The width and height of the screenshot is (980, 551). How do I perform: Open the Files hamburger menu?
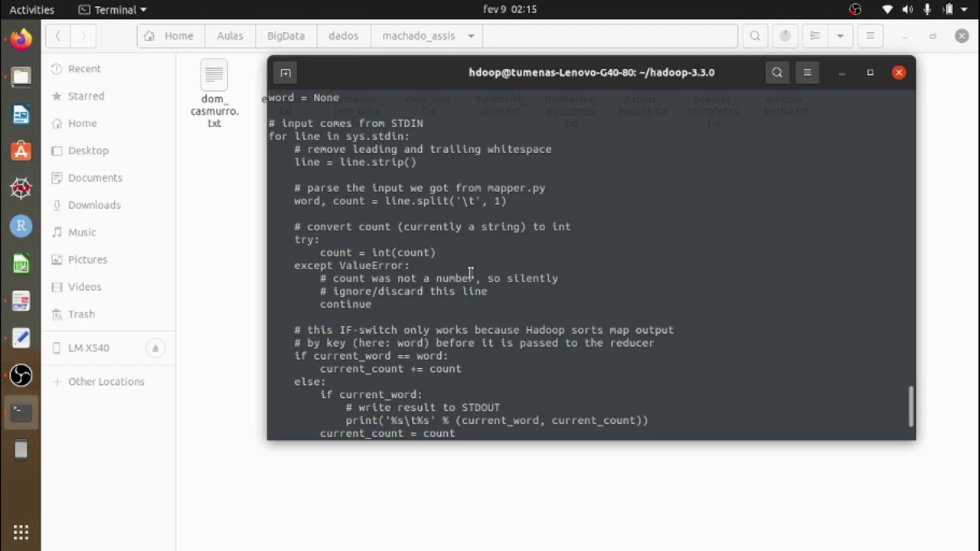pos(870,36)
